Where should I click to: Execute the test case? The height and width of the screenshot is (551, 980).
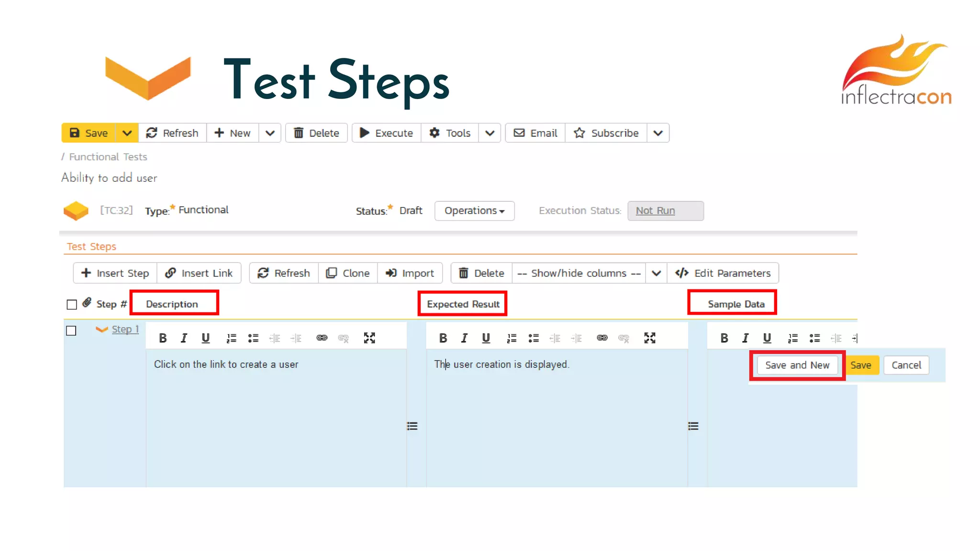tap(386, 133)
